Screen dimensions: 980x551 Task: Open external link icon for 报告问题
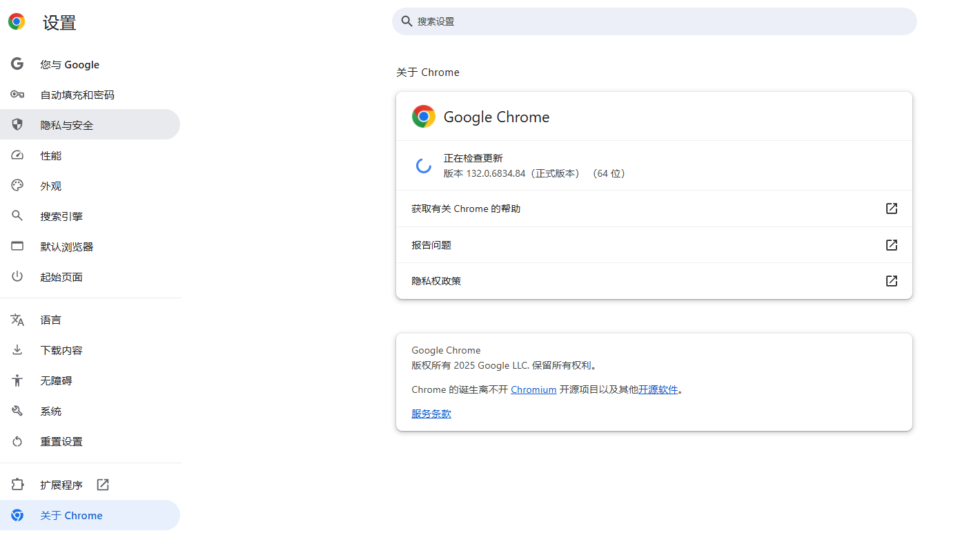point(892,245)
